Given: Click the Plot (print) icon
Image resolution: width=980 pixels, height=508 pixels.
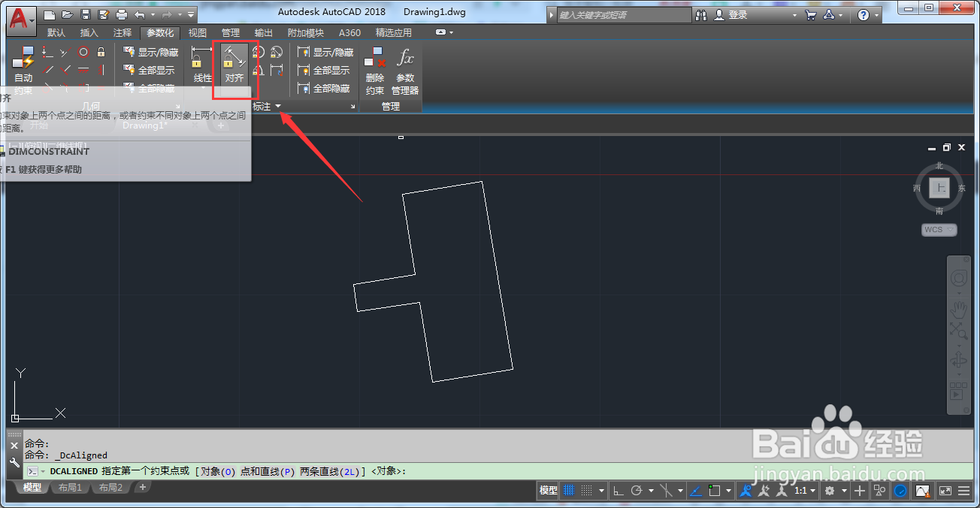Looking at the screenshot, I should [122, 14].
